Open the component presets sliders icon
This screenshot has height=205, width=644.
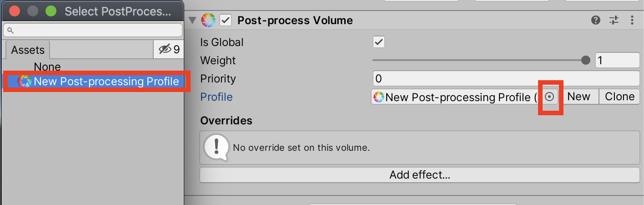click(x=614, y=20)
